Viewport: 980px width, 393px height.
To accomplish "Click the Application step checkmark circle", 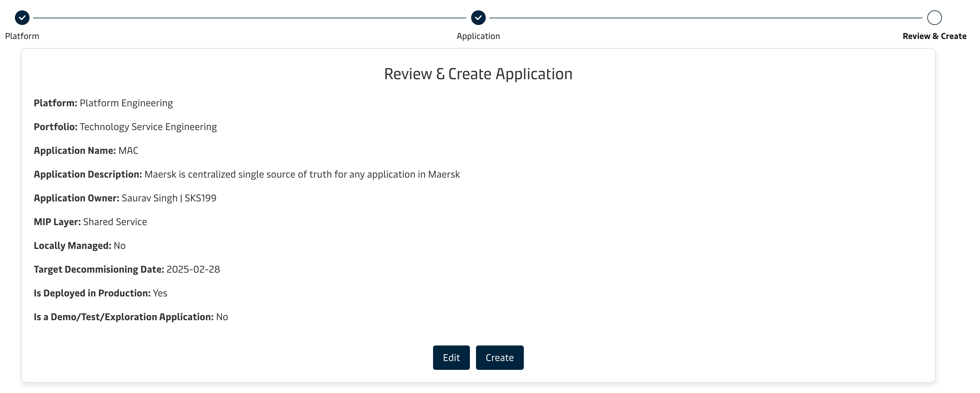I will point(478,17).
